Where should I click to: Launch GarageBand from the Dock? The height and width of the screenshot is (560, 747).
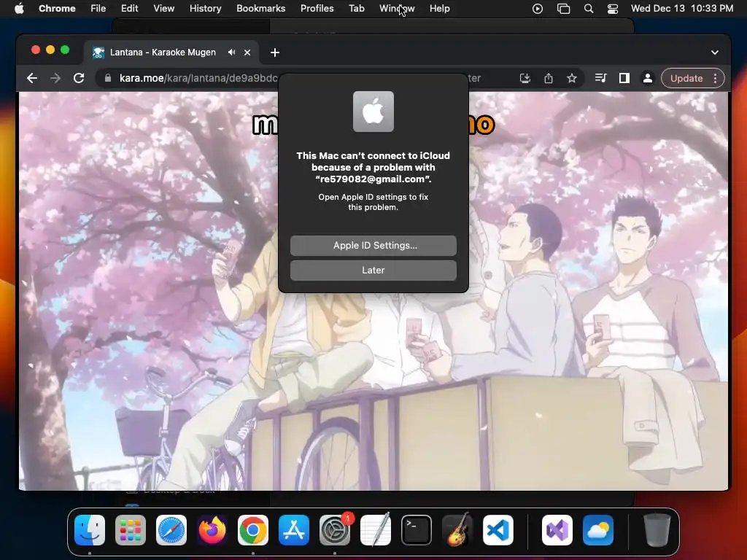click(457, 529)
